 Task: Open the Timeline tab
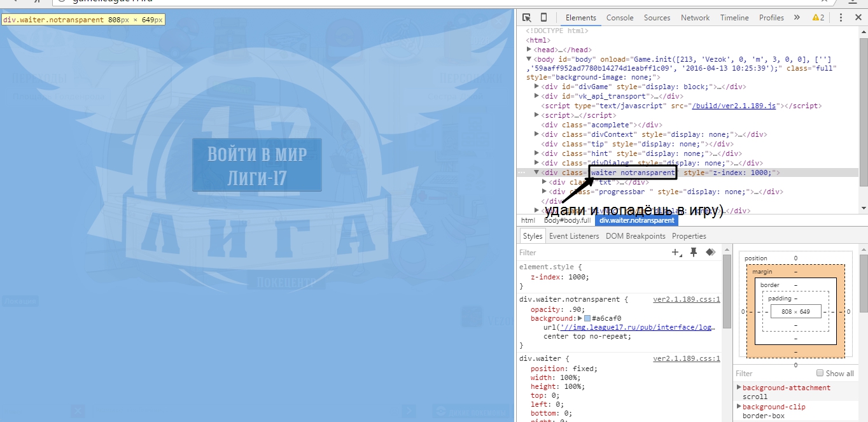[734, 18]
